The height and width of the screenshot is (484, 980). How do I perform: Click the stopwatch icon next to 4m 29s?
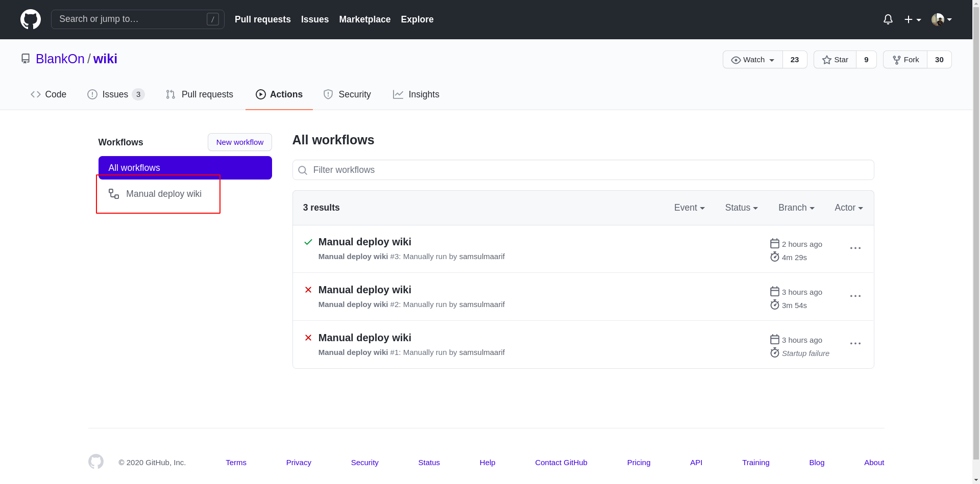[x=775, y=257]
